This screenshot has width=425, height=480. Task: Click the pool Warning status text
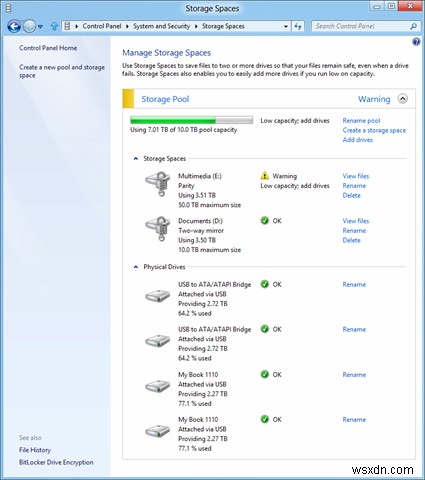(374, 99)
